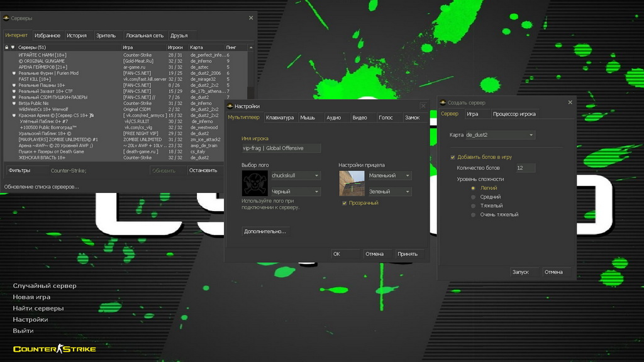Click Отмена in Создать сервер window
This screenshot has height=362, width=644.
click(557, 272)
